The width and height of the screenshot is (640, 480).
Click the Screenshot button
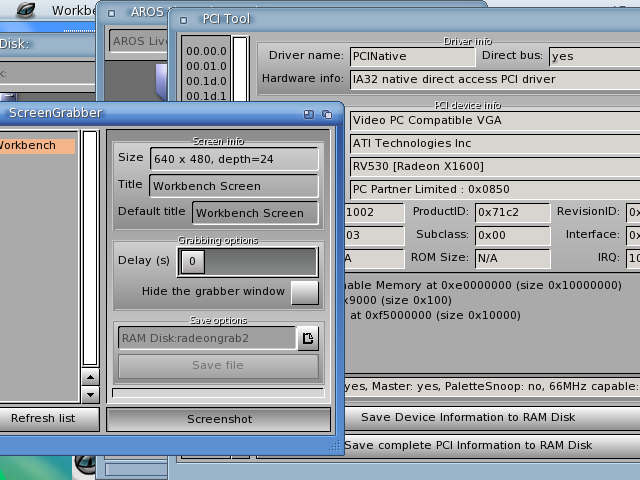(219, 419)
